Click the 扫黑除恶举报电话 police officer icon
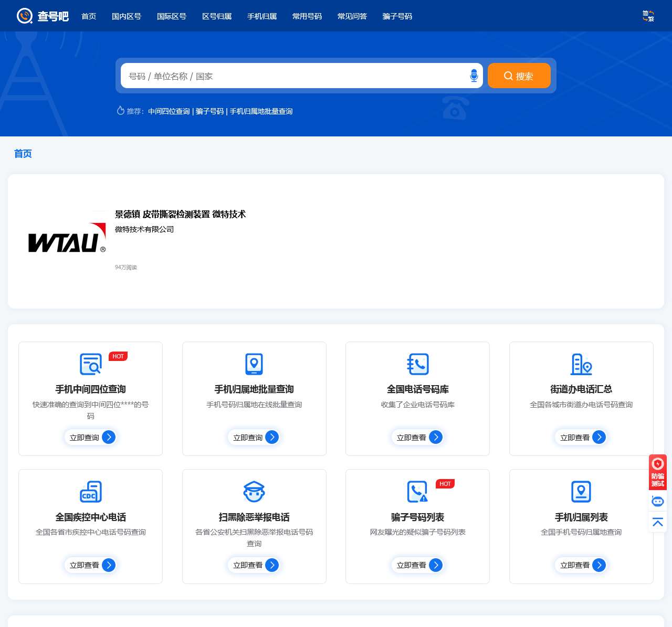The width and height of the screenshot is (672, 627). [254, 492]
